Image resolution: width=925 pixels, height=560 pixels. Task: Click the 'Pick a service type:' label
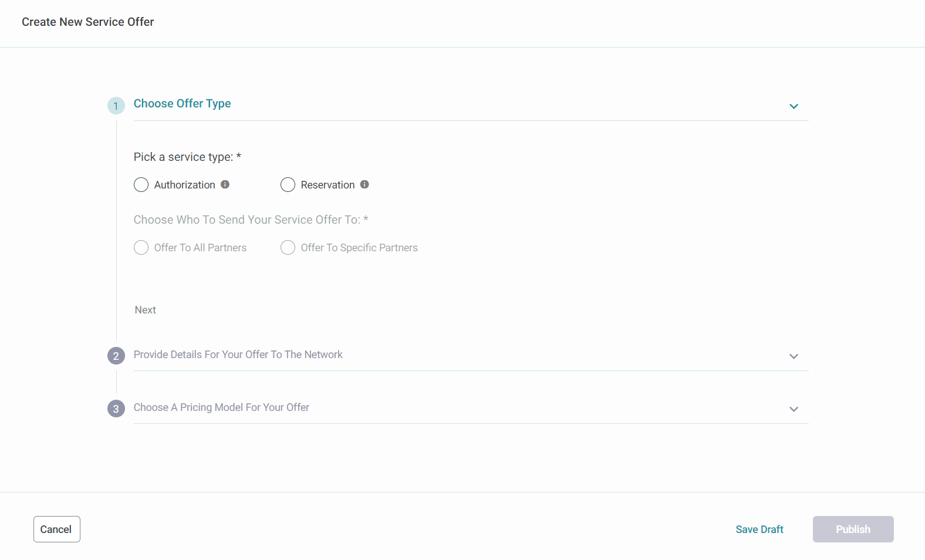coord(187,157)
